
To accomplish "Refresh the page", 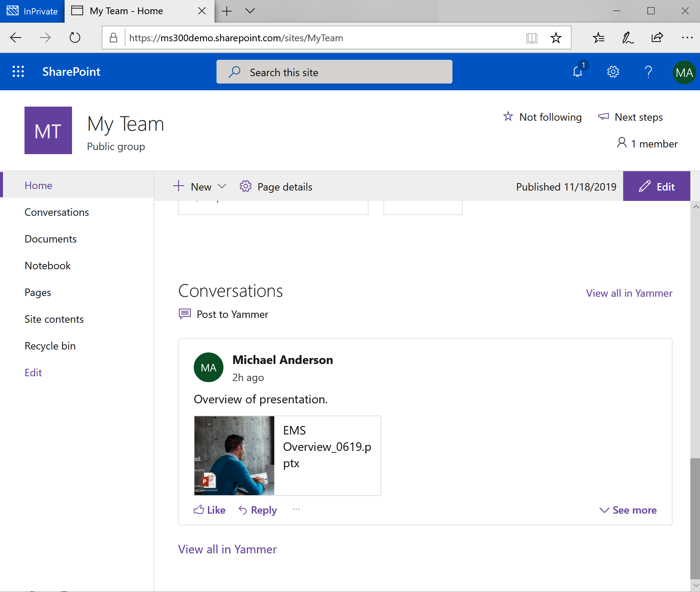I will click(75, 38).
